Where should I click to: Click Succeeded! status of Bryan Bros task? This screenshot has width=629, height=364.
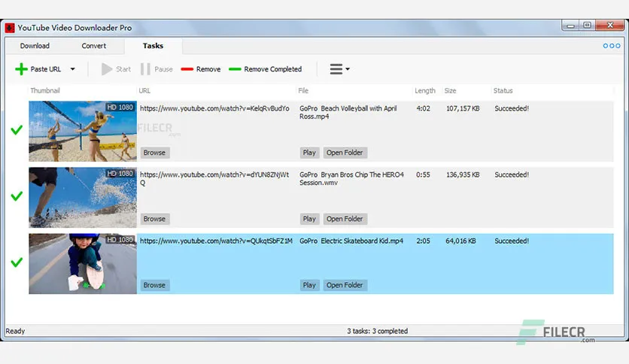tap(512, 174)
